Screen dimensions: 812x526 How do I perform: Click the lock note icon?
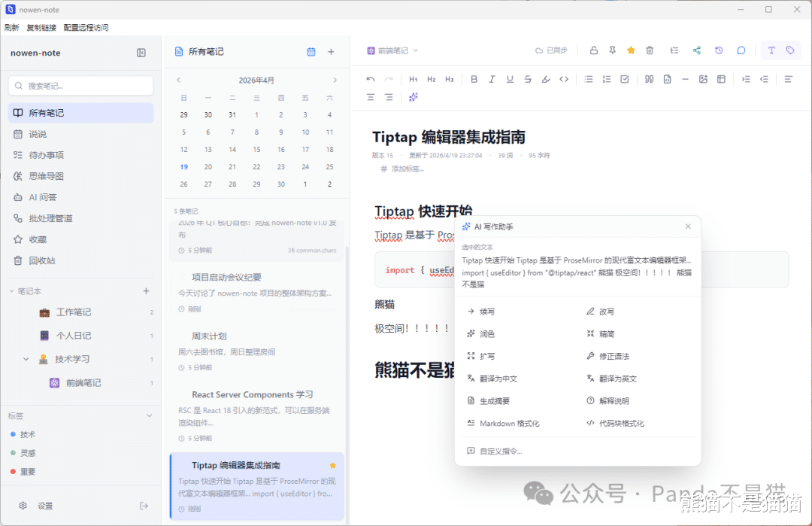(x=593, y=50)
